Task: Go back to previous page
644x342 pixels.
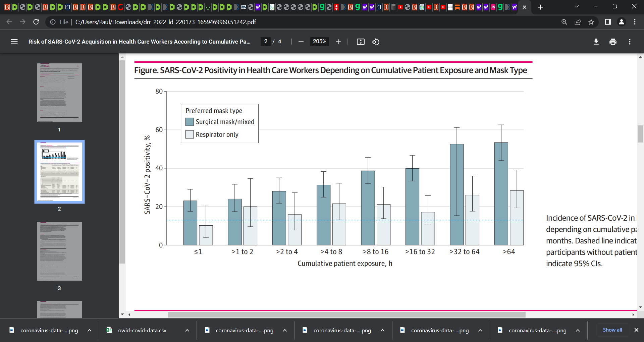Action: pos(9,22)
